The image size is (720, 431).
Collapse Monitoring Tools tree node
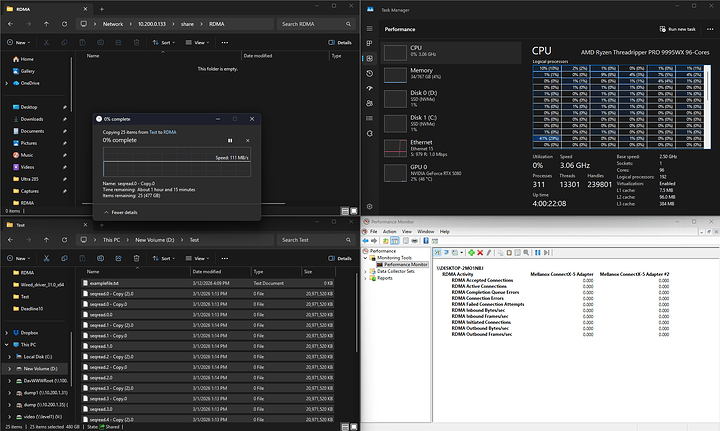click(366, 258)
